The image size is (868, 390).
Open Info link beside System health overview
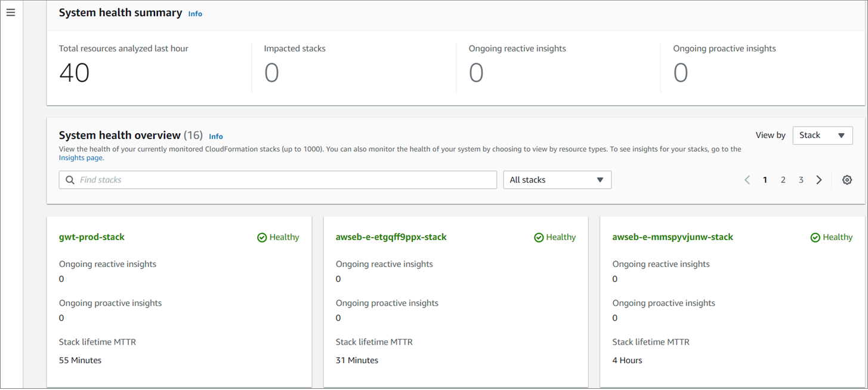(x=216, y=137)
